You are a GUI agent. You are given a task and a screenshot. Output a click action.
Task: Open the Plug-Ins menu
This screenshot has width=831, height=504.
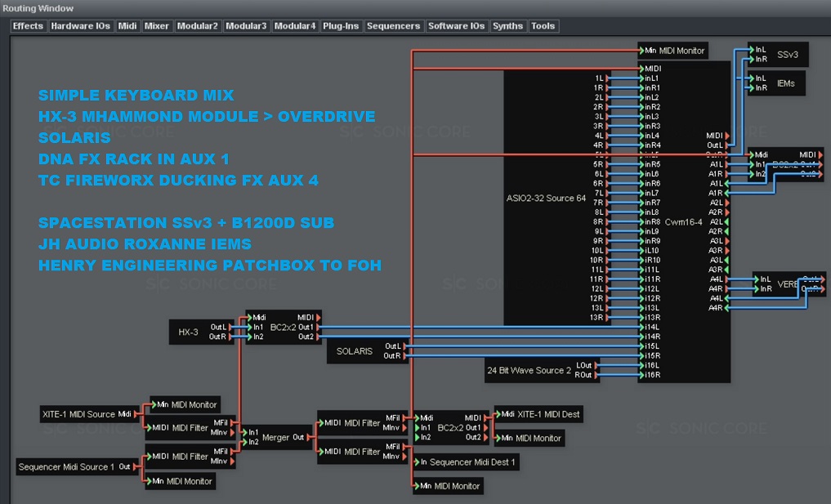point(341,26)
